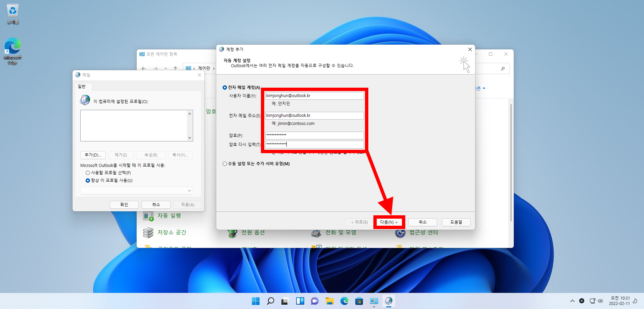Click OK (확인) in the Mail dialog
This screenshot has width=644, height=309.
coord(124,205)
